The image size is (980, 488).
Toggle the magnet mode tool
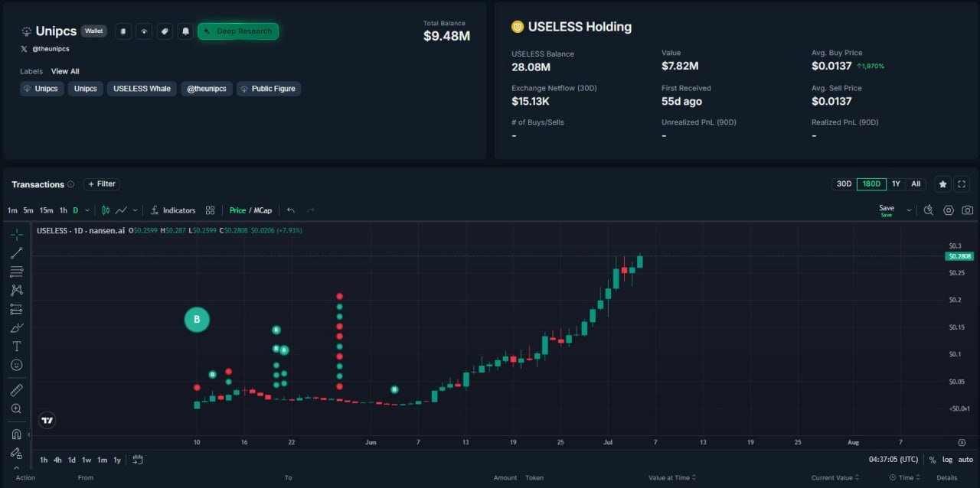tap(16, 434)
